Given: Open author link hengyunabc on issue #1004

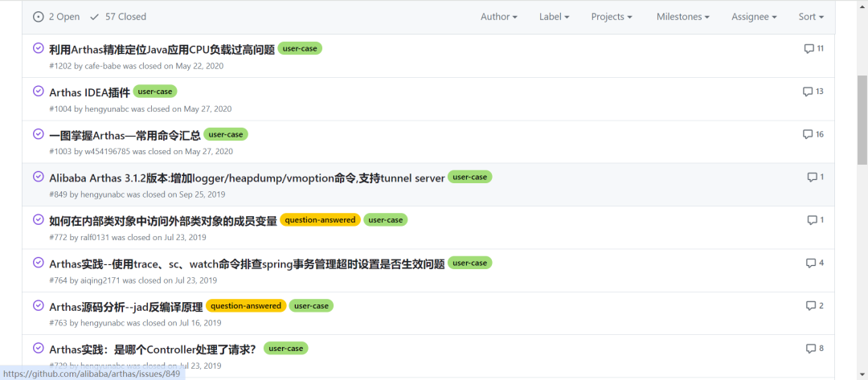Looking at the screenshot, I should [107, 108].
